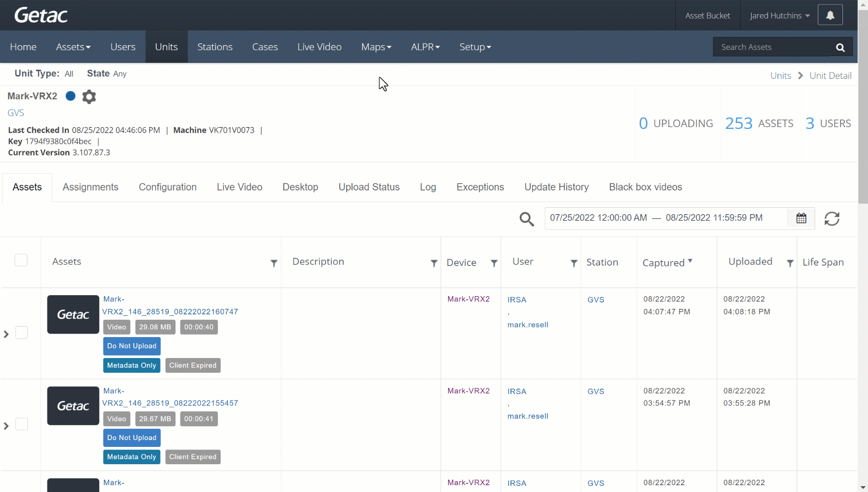Open Asset Bucket
This screenshot has width=868, height=492.
pyautogui.click(x=708, y=15)
